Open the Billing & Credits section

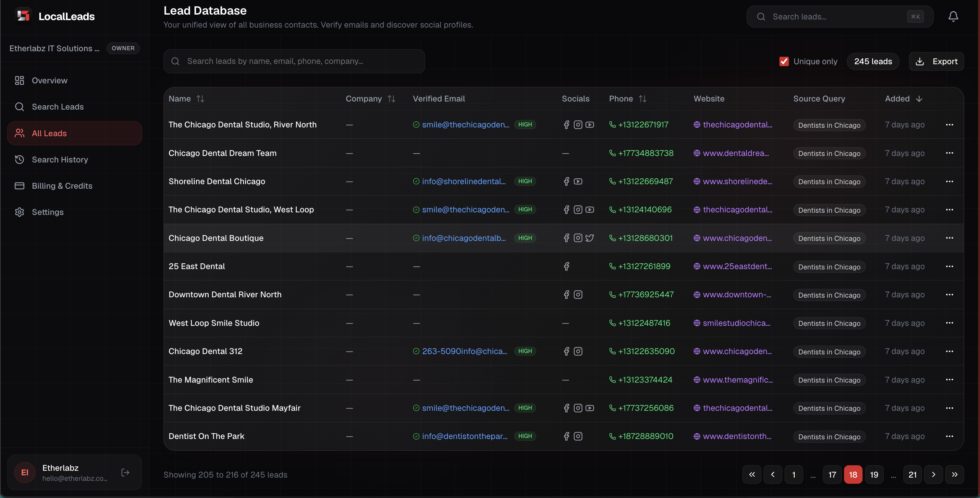(62, 185)
